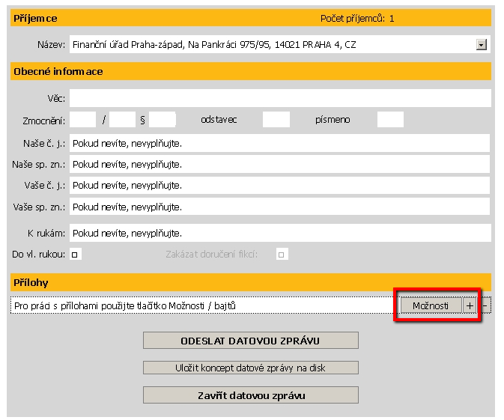Click Uložit koncept datové zprávy na disk
Image resolution: width=504 pixels, height=420 pixels.
coord(251,368)
